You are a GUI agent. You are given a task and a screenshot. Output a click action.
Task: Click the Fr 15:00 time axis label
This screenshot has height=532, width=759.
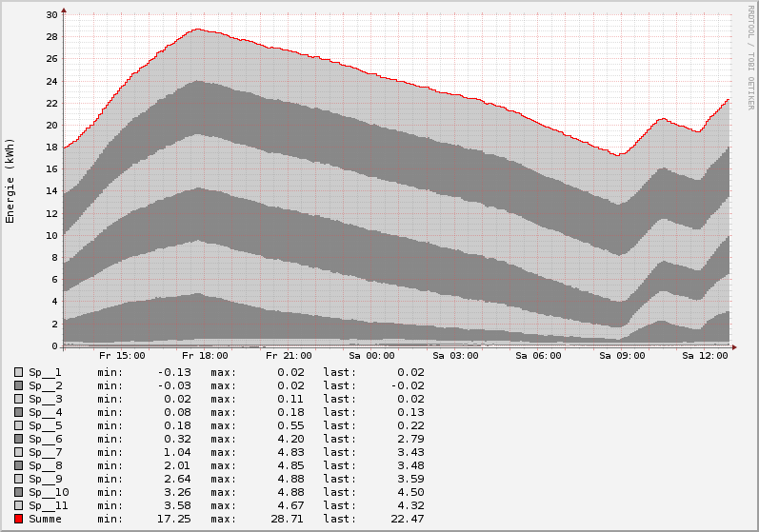[x=124, y=356]
